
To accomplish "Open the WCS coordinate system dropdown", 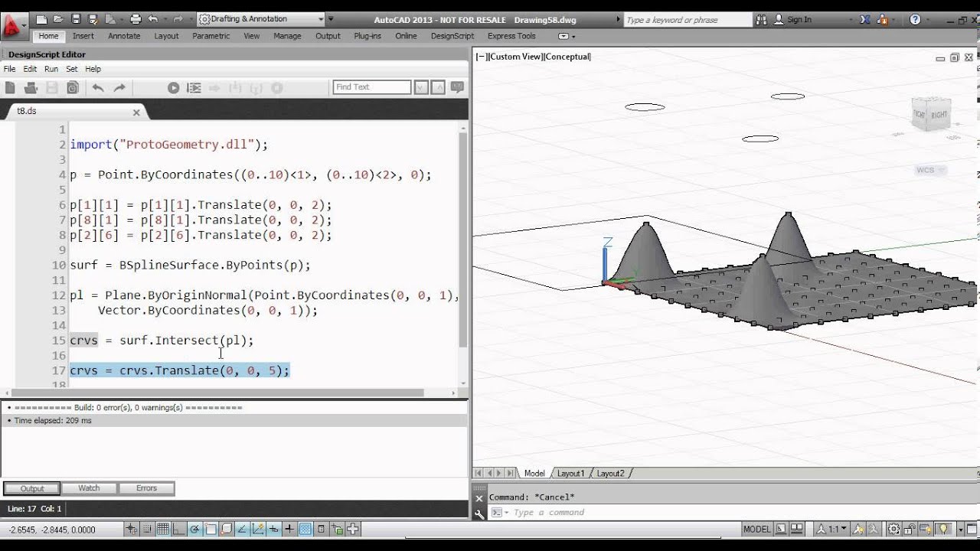I will click(929, 170).
